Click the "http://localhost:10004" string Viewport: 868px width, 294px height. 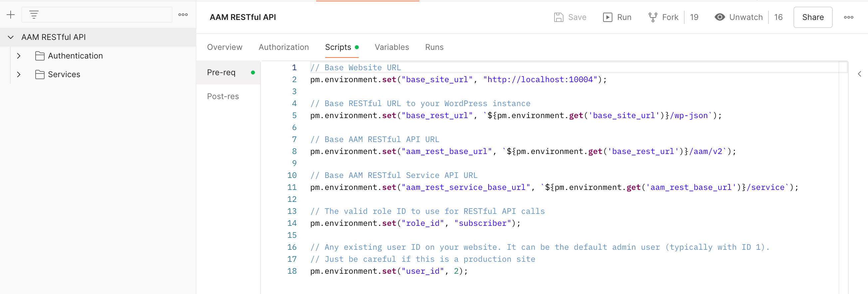pos(540,80)
